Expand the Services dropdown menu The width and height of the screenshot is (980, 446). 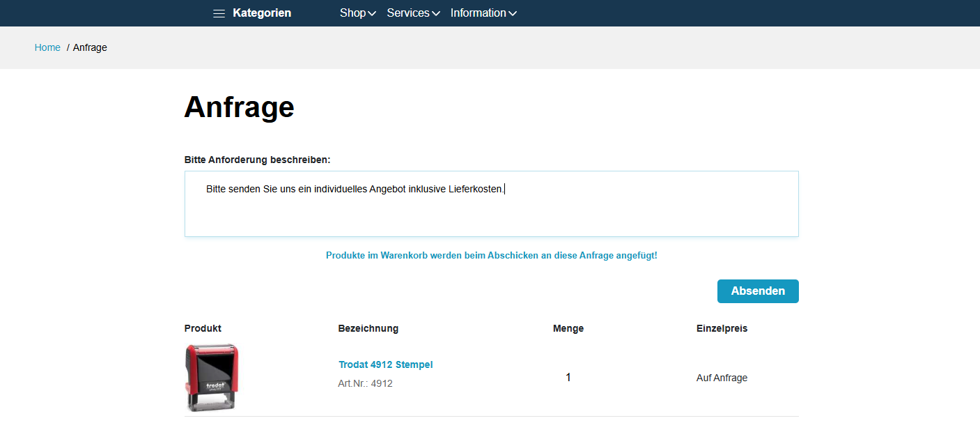coord(414,13)
